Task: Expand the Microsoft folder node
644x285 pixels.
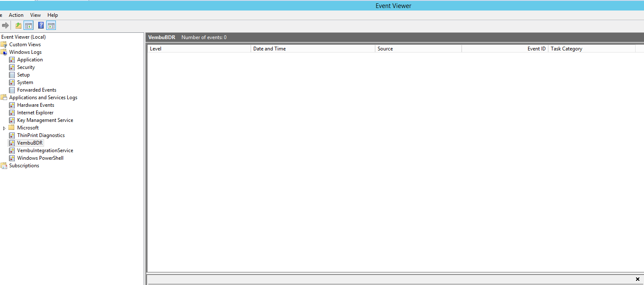Action: [x=4, y=128]
